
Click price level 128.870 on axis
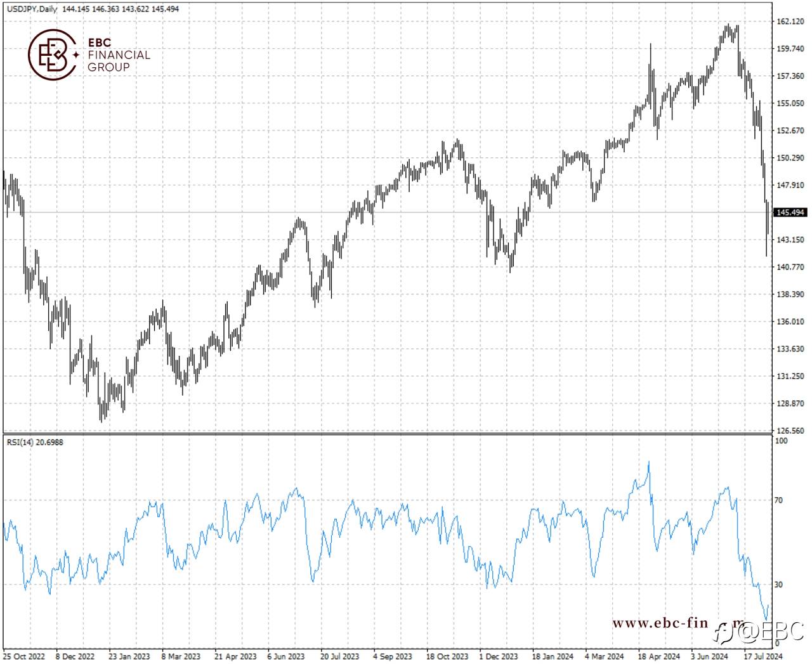790,403
